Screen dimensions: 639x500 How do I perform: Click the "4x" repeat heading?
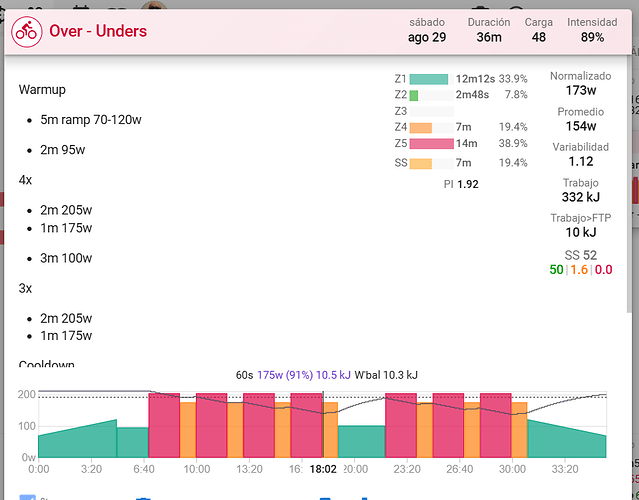25,180
